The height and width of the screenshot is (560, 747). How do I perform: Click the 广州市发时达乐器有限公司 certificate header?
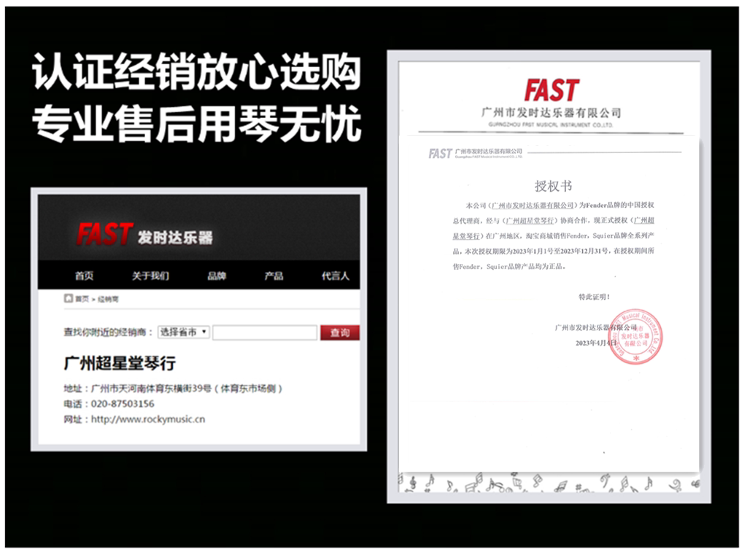coord(551,113)
